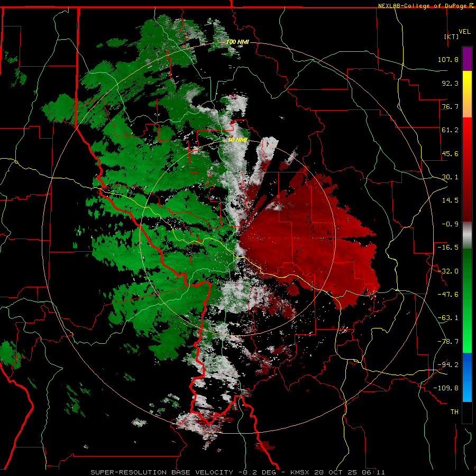Image resolution: width=476 pixels, height=476 pixels.
Task: Click the -47.6 velocity scale value
Action: click(x=448, y=295)
